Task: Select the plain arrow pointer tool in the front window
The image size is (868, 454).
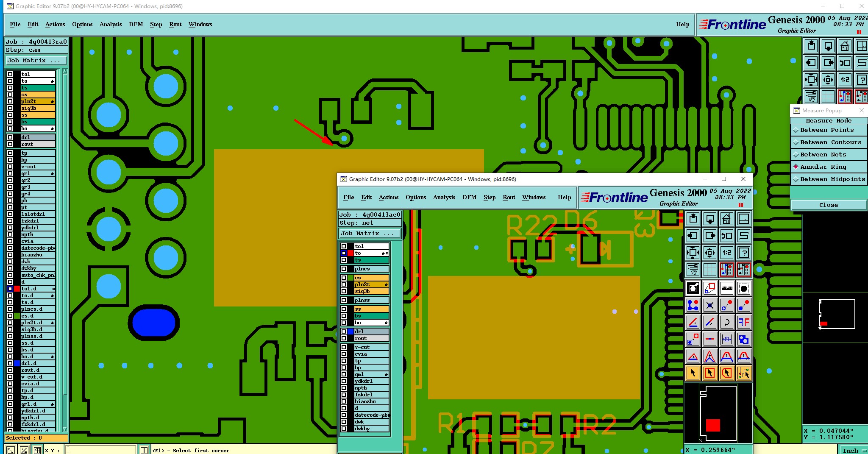Action: click(693, 373)
